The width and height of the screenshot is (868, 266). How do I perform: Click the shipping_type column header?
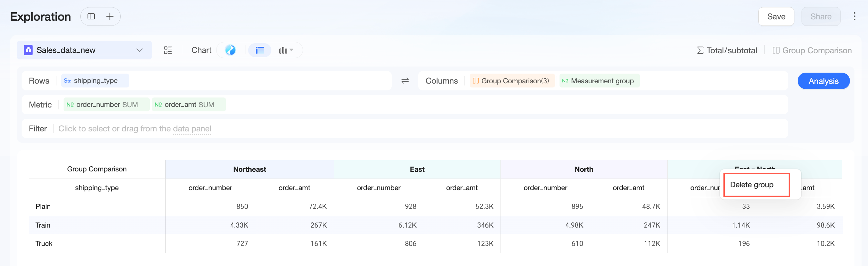tap(97, 188)
